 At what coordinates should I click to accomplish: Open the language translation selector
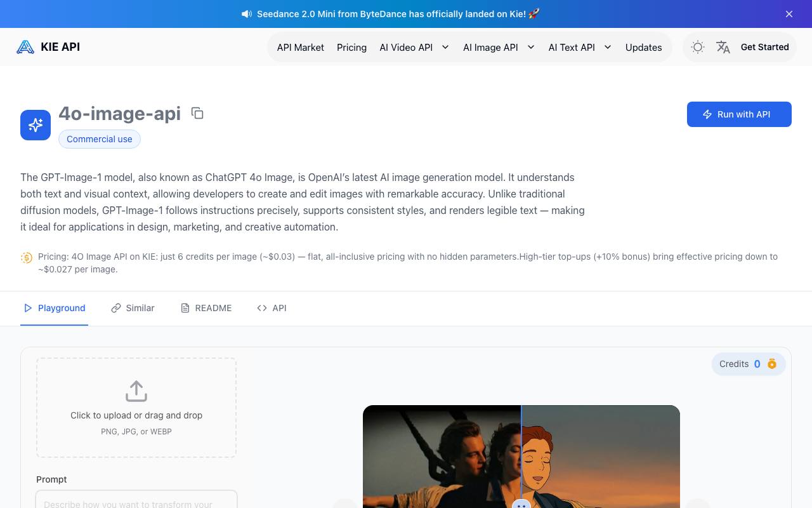pyautogui.click(x=723, y=47)
